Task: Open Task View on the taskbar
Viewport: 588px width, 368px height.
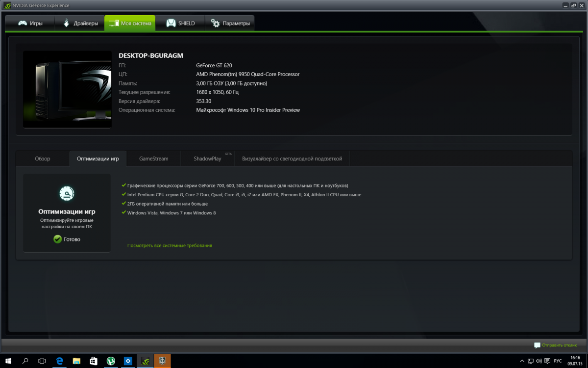Action: tap(42, 361)
